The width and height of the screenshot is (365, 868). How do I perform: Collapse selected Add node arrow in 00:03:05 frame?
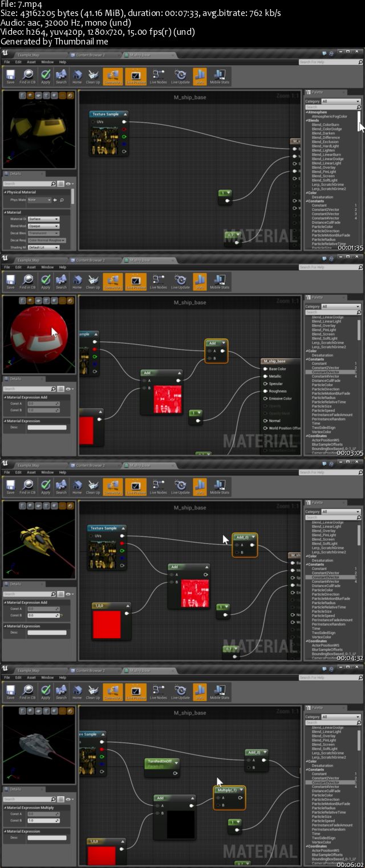click(x=224, y=343)
